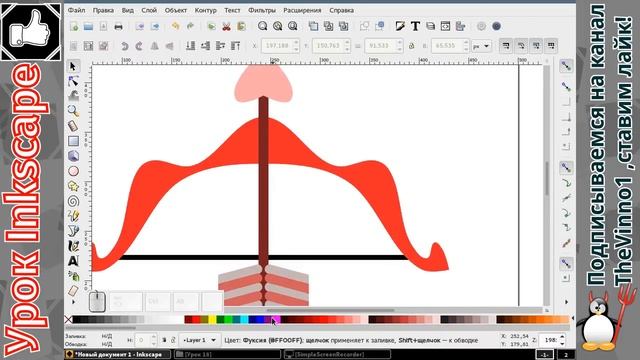Select the Node edit tool
Image resolution: width=640 pixels, height=360 pixels.
click(73, 81)
